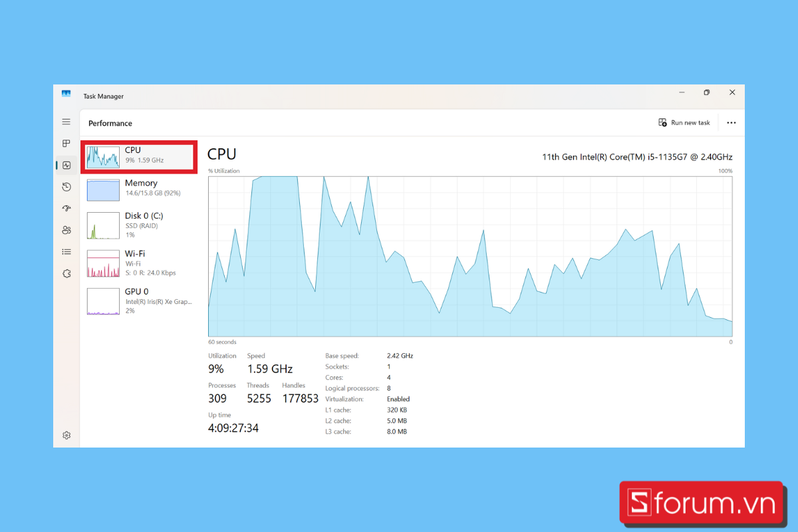The height and width of the screenshot is (532, 798).
Task: Click the Memory mini graph thumbnail
Action: coord(103,190)
